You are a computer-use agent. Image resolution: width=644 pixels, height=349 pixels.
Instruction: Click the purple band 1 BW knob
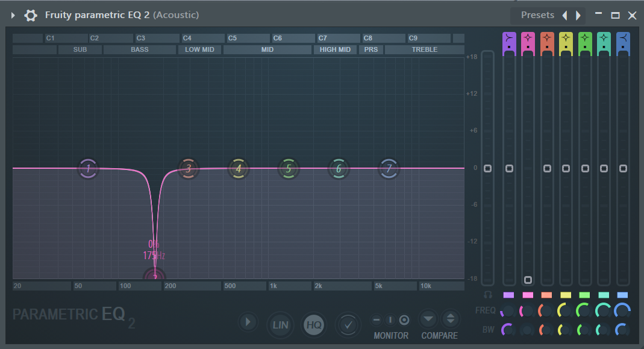[508, 330]
